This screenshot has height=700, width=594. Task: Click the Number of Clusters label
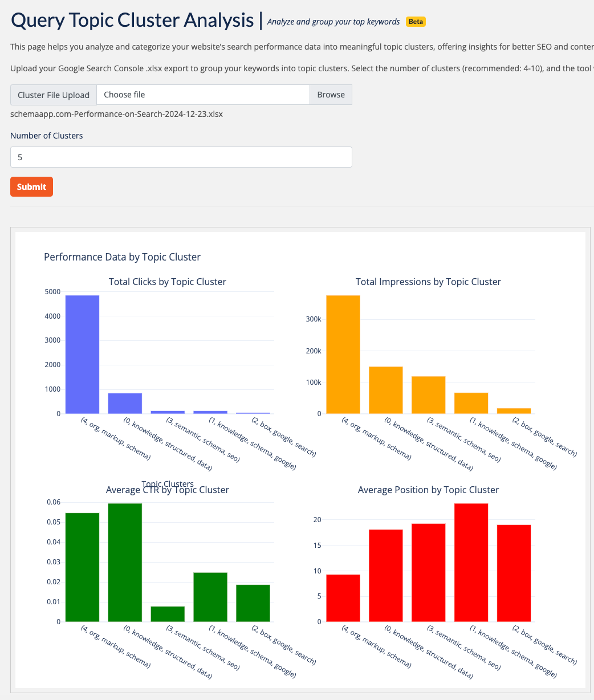click(47, 136)
